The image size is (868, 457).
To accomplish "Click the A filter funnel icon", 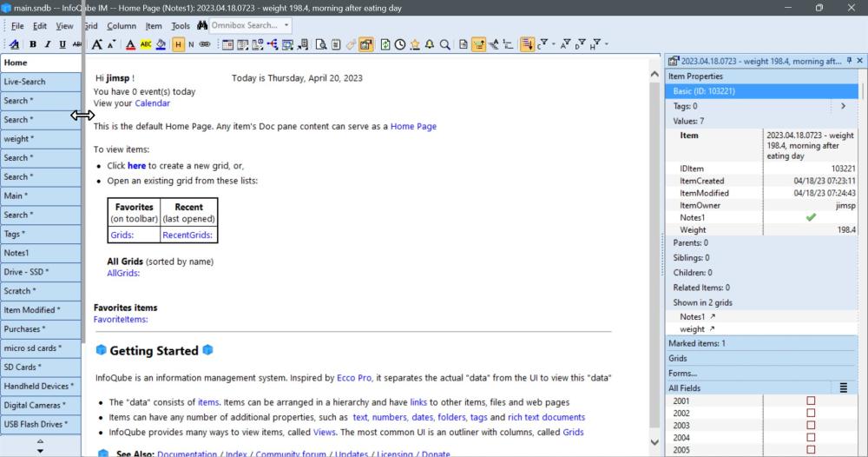I will (x=565, y=44).
